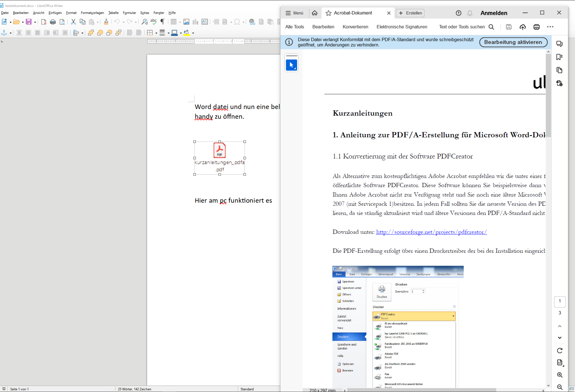Screen dimensions: 575x392
Task: Activate the selection arrow tool in Acrobat
Action: 291,65
